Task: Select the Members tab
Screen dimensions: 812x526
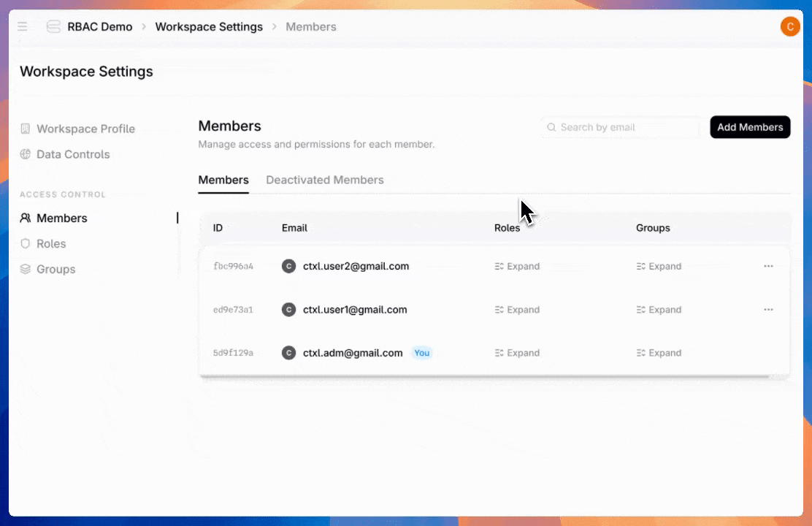Action: pos(223,180)
